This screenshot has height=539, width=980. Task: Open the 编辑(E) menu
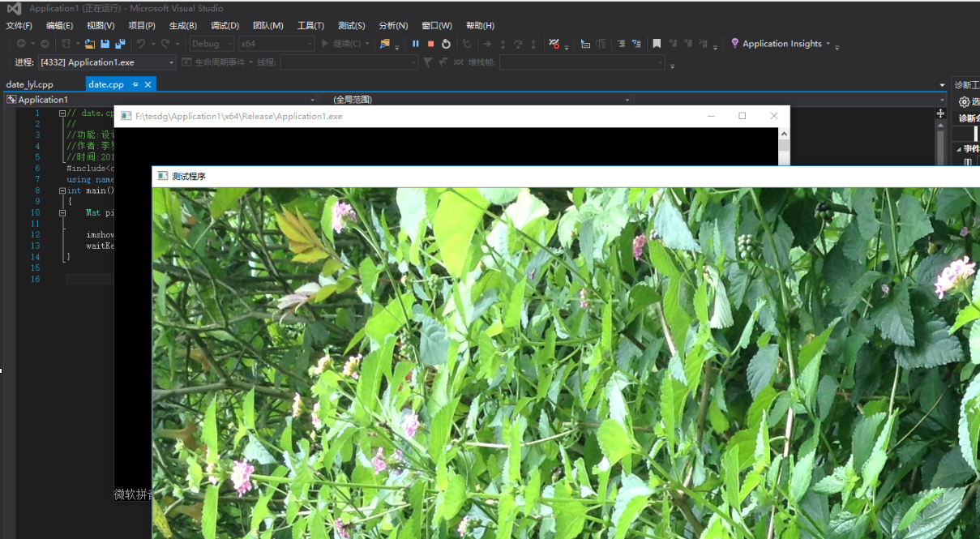[59, 26]
